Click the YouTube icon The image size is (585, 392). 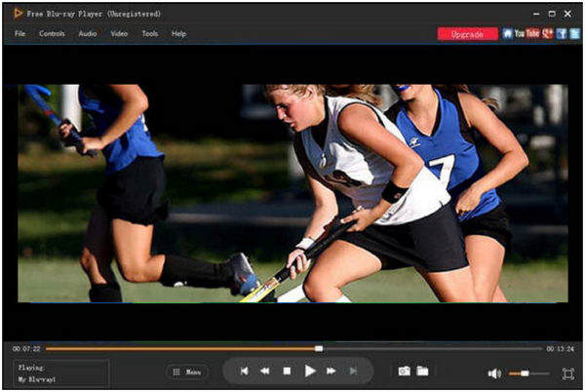click(526, 33)
